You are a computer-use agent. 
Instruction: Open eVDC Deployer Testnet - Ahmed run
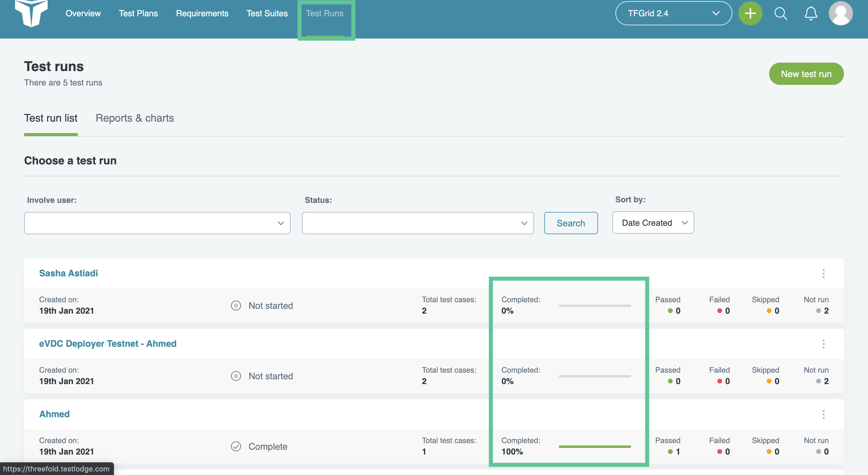pos(108,343)
